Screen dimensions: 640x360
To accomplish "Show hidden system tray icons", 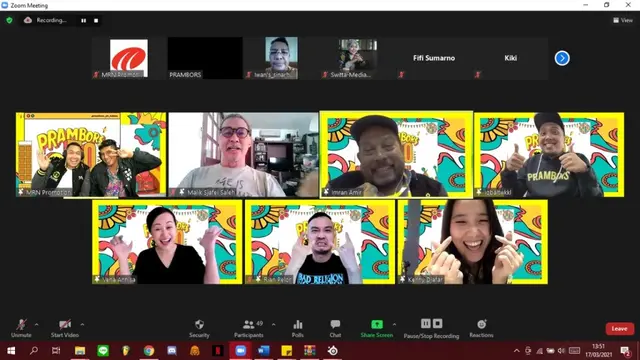I will [517, 351].
